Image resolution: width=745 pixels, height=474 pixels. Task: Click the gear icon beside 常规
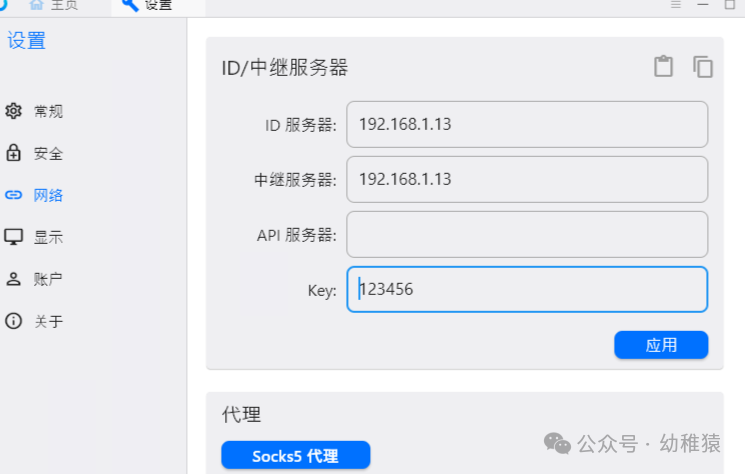point(13,111)
